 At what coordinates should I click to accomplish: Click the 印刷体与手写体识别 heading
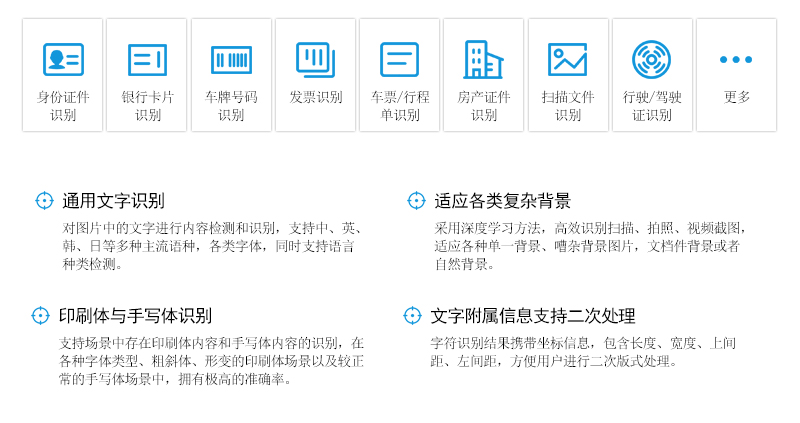click(135, 316)
